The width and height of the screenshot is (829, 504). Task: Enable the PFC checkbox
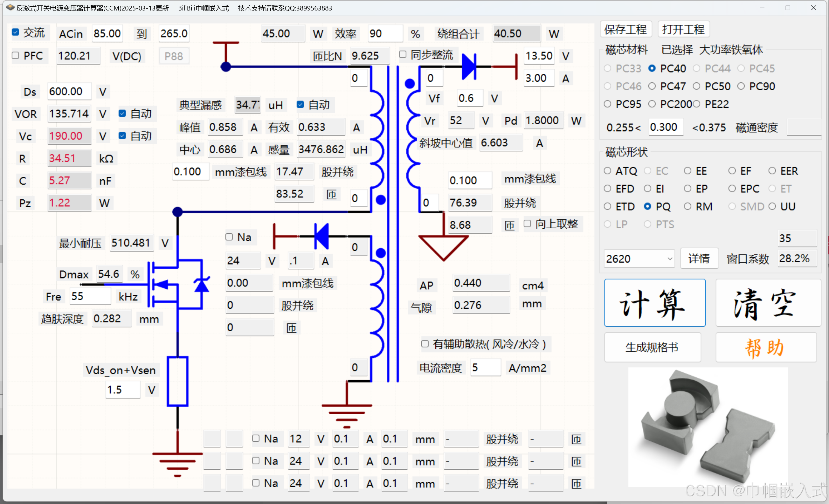[16, 55]
